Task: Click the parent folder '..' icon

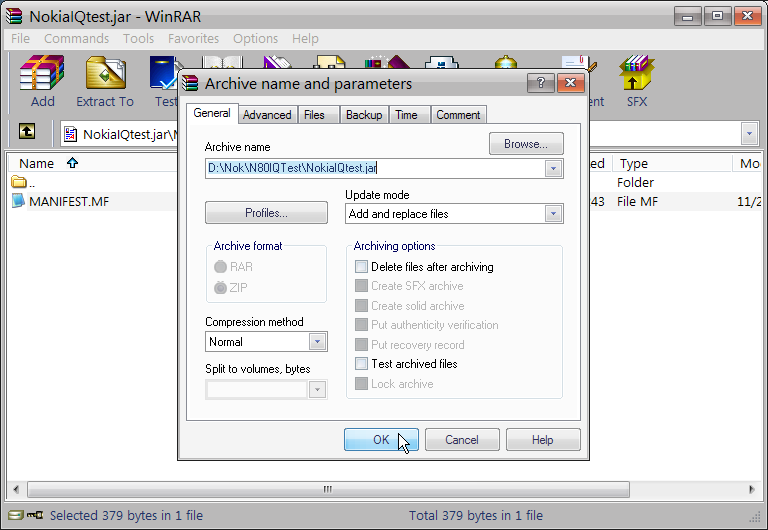Action: tap(19, 182)
